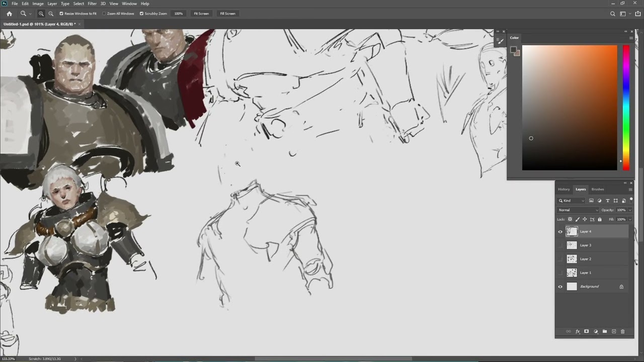
Task: Go to the Home screen icon
Action: [x=9, y=14]
